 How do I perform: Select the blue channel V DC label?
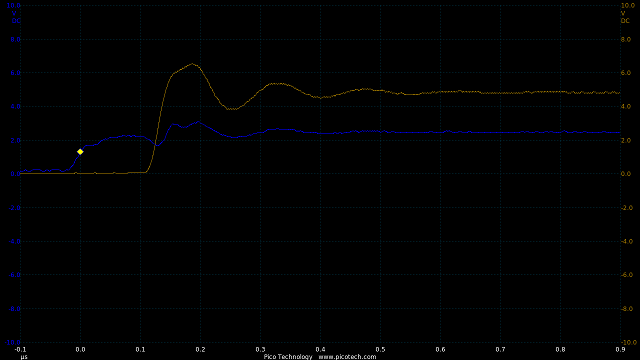pyautogui.click(x=16, y=17)
